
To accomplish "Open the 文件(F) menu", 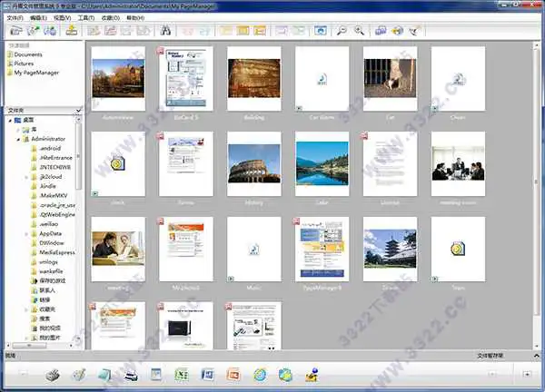I will coord(15,16).
